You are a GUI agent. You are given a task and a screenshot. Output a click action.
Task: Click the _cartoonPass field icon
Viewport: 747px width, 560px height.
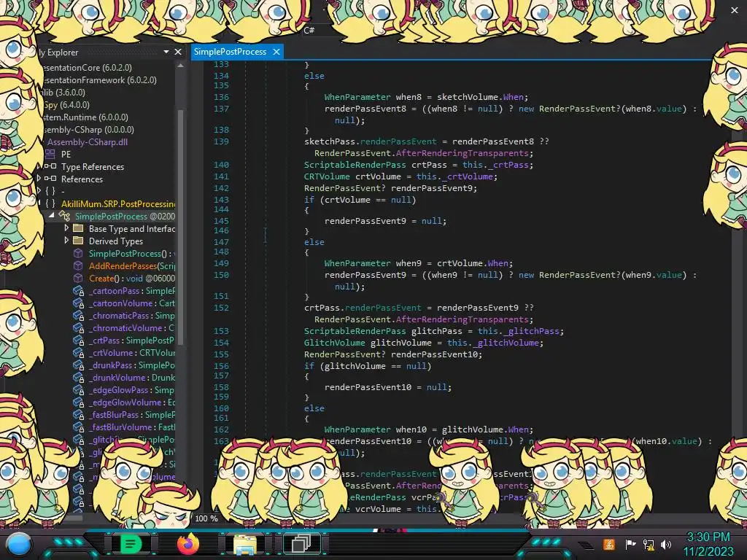pos(78,290)
